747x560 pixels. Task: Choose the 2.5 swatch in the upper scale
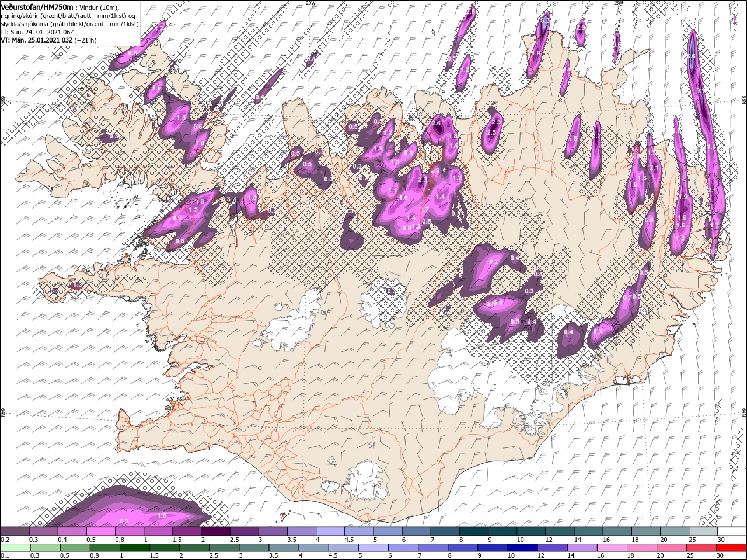[x=244, y=531]
